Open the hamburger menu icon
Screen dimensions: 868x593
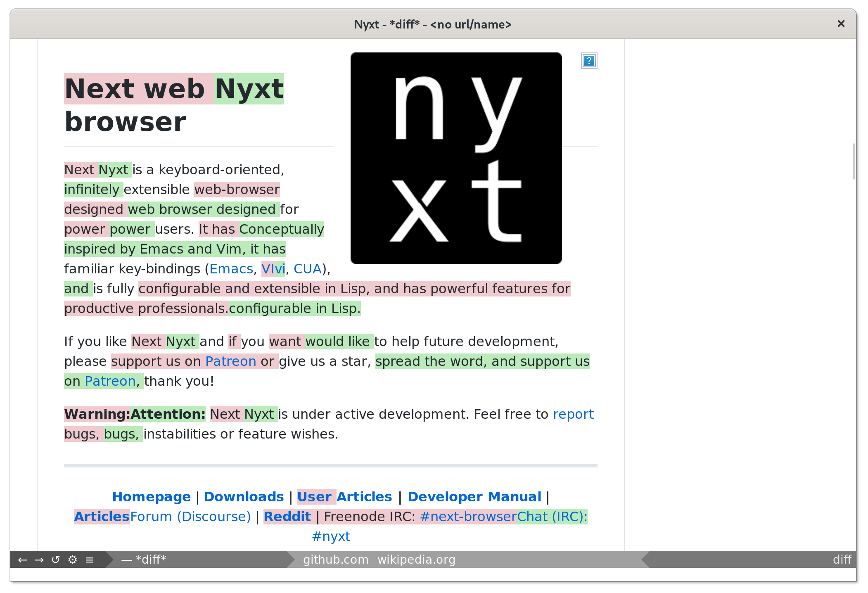90,560
